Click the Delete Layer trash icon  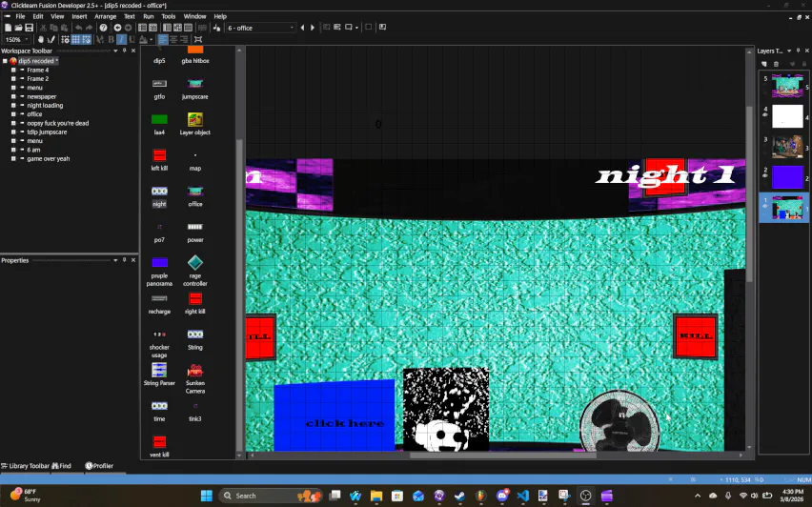coord(776,64)
